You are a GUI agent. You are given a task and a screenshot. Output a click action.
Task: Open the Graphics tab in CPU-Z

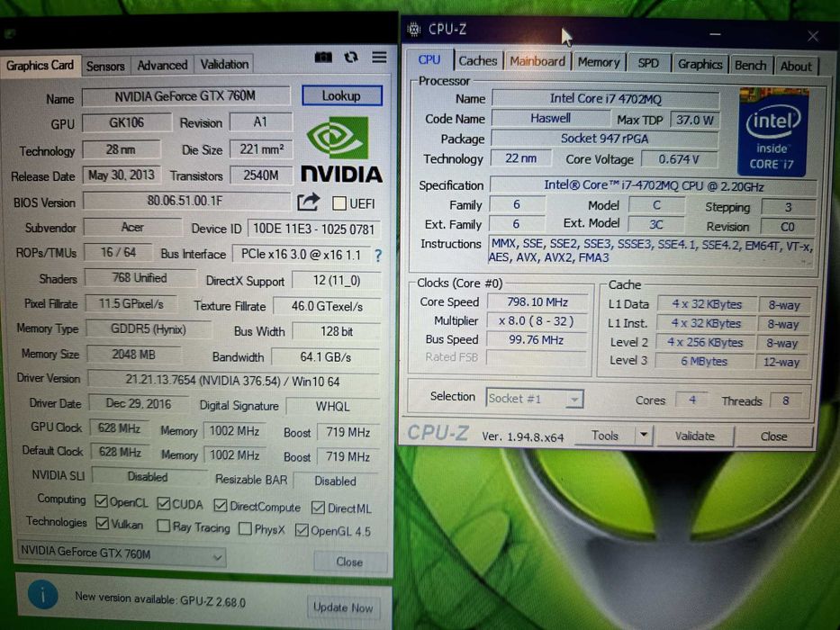[x=700, y=64]
